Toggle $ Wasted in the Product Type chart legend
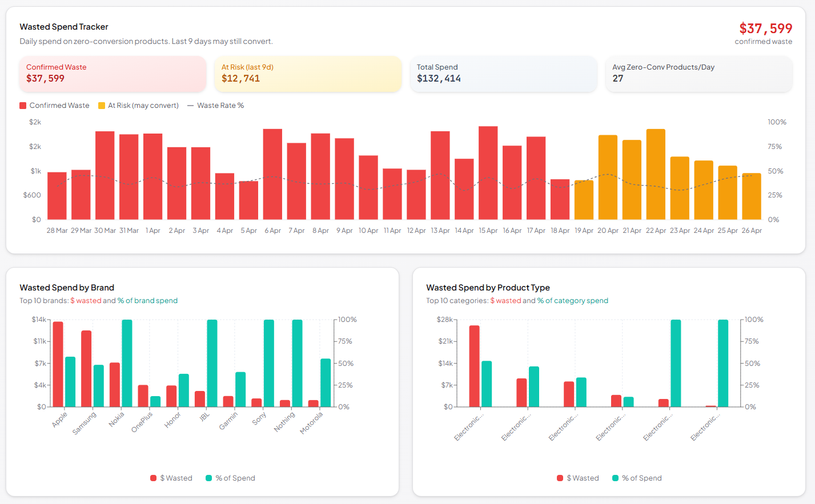 578,478
